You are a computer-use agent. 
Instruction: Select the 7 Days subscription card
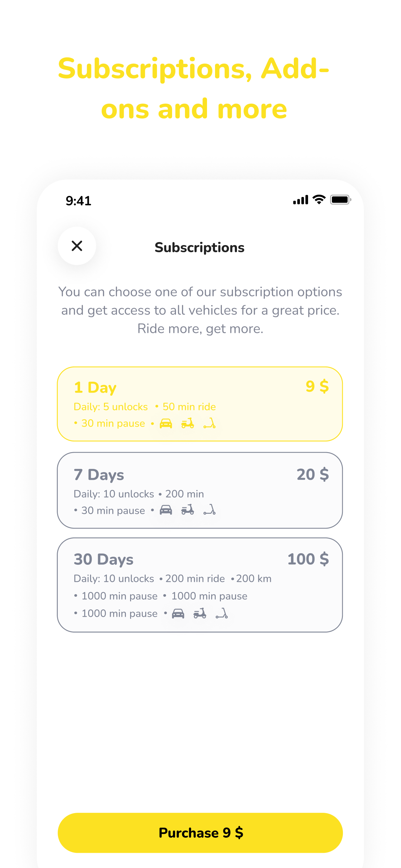point(200,490)
